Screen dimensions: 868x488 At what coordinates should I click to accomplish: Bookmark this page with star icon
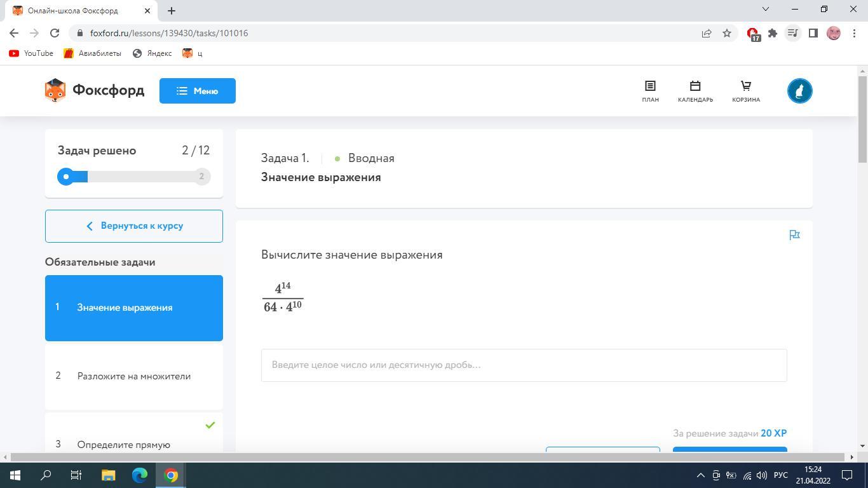pos(727,33)
